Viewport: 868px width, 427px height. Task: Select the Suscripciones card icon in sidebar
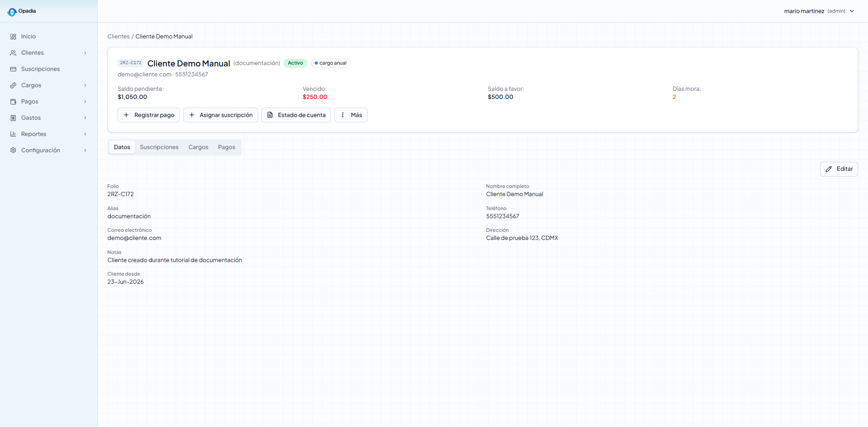[13, 69]
